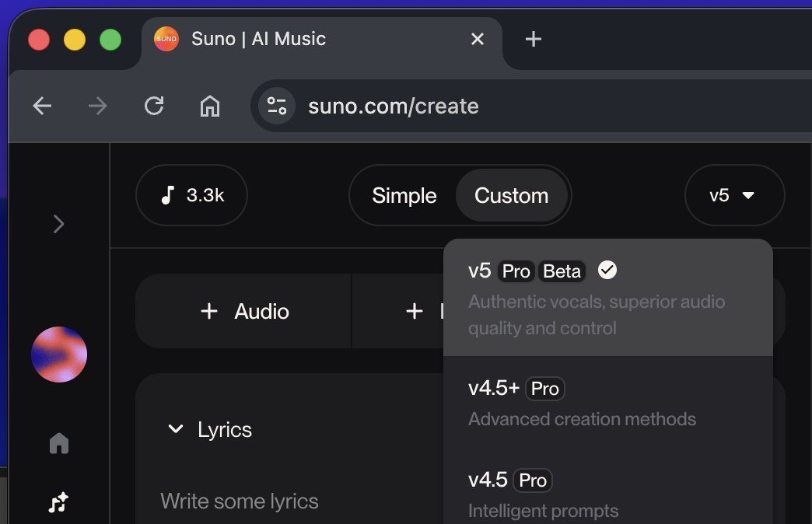This screenshot has width=812, height=524.
Task: Expand the collapsed sidebar chevron
Action: pos(58,225)
